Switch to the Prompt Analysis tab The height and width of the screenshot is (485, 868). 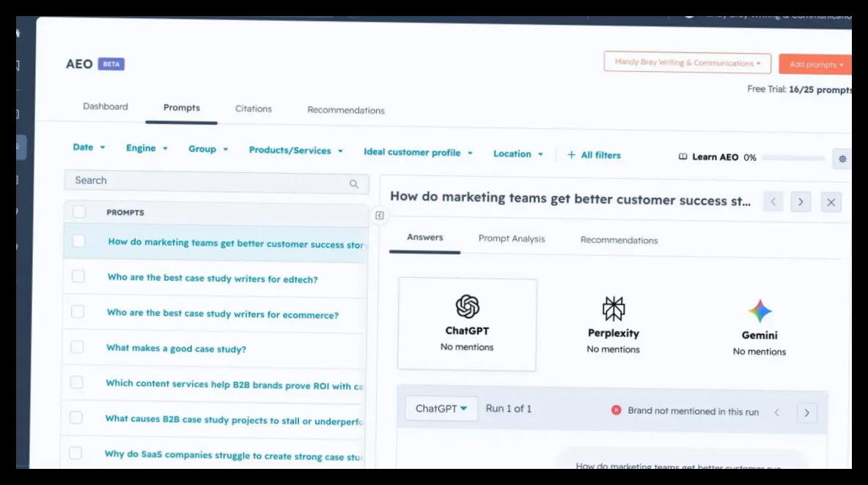click(x=512, y=239)
